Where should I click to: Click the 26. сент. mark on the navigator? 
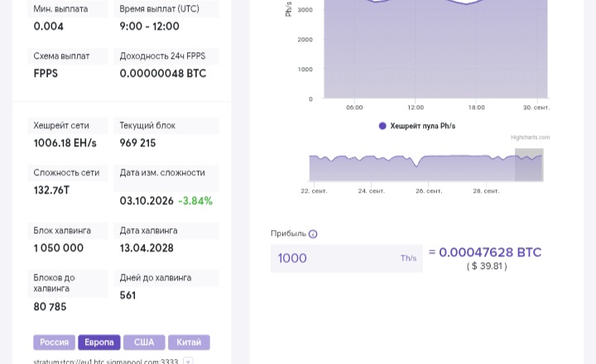(429, 191)
